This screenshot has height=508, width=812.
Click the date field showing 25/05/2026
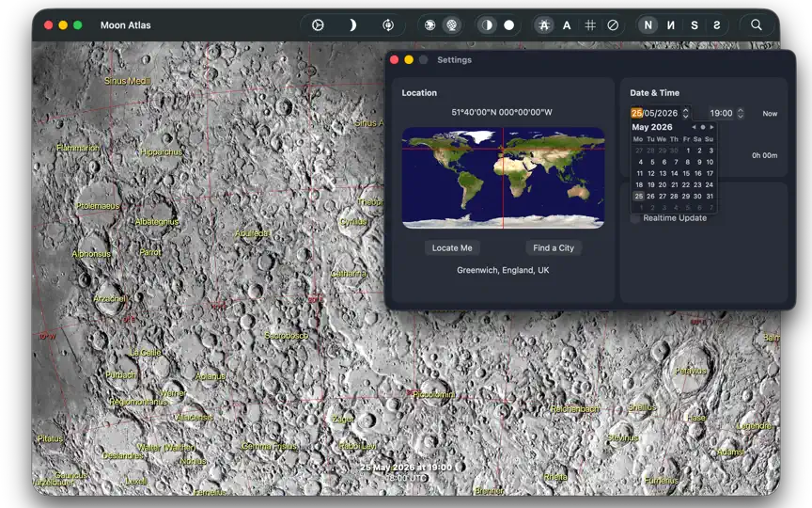pos(654,113)
